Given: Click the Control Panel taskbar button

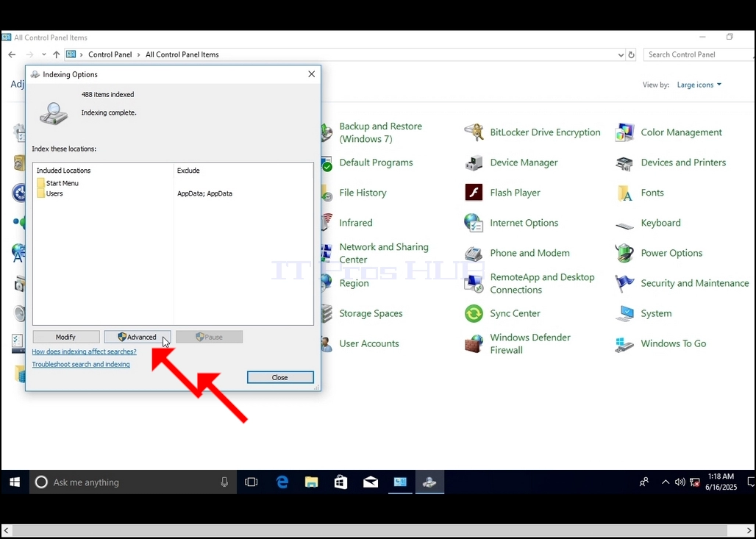Looking at the screenshot, I should (400, 482).
